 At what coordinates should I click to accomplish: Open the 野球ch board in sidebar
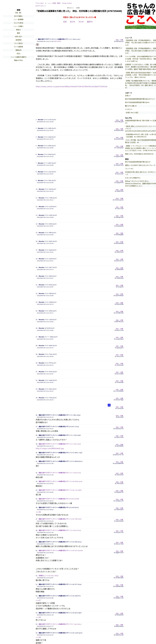point(18,30)
